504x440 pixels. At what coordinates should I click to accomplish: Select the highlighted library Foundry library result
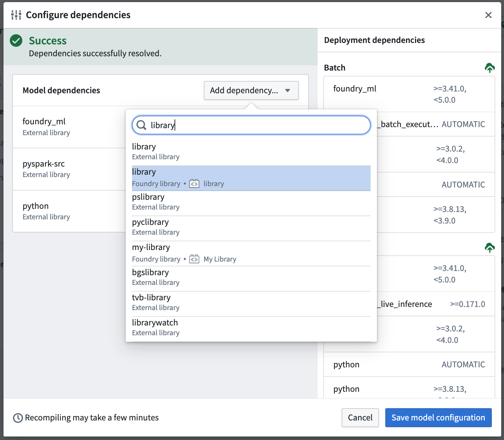click(251, 178)
